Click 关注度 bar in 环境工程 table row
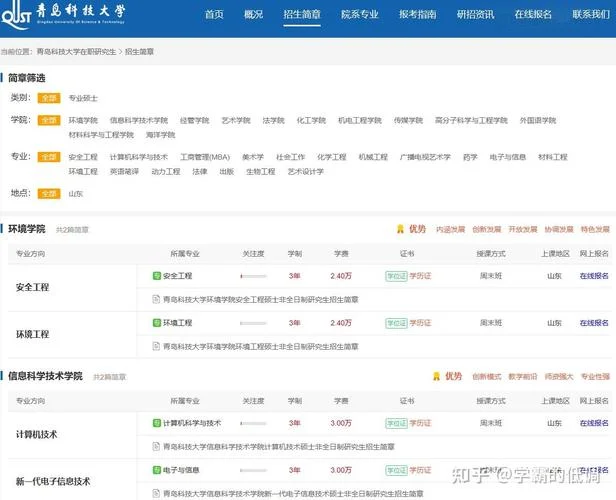The height and width of the screenshot is (500, 616). pos(253,323)
